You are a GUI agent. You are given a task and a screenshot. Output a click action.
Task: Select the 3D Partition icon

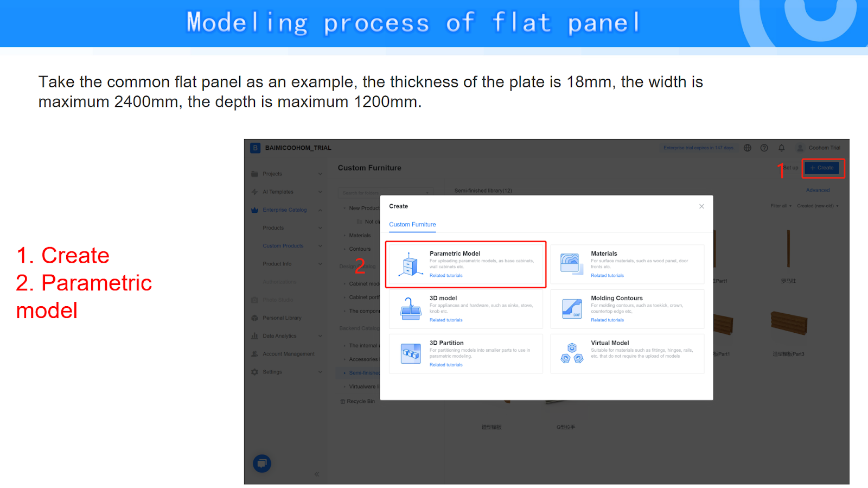[x=411, y=353]
